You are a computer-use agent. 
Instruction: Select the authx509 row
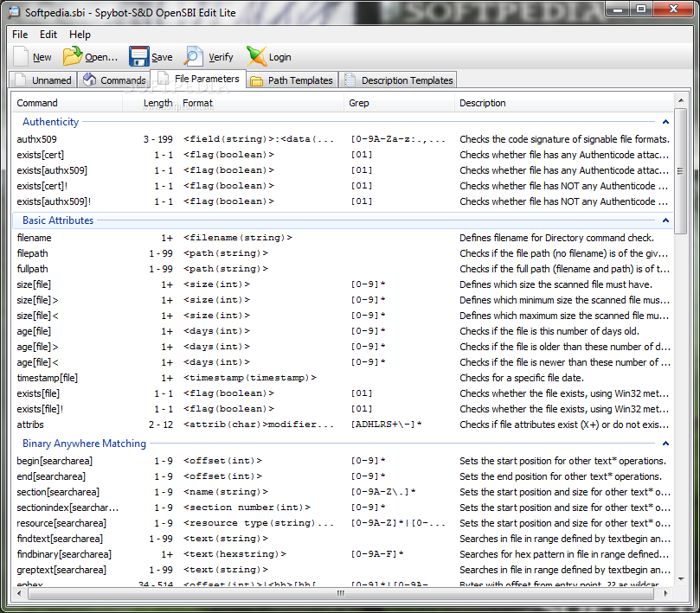point(343,139)
